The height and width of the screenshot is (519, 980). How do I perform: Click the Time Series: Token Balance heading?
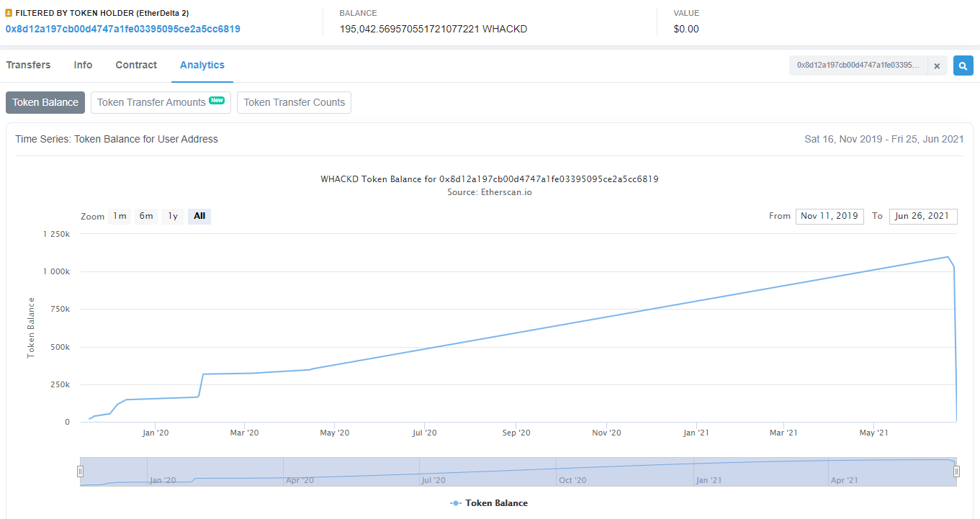pyautogui.click(x=117, y=139)
